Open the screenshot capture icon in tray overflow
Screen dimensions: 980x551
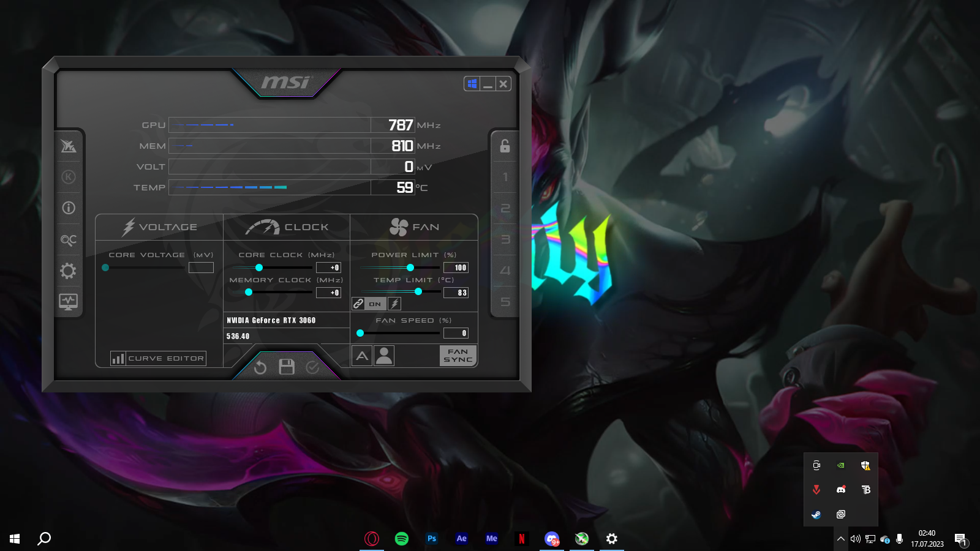pos(841,514)
